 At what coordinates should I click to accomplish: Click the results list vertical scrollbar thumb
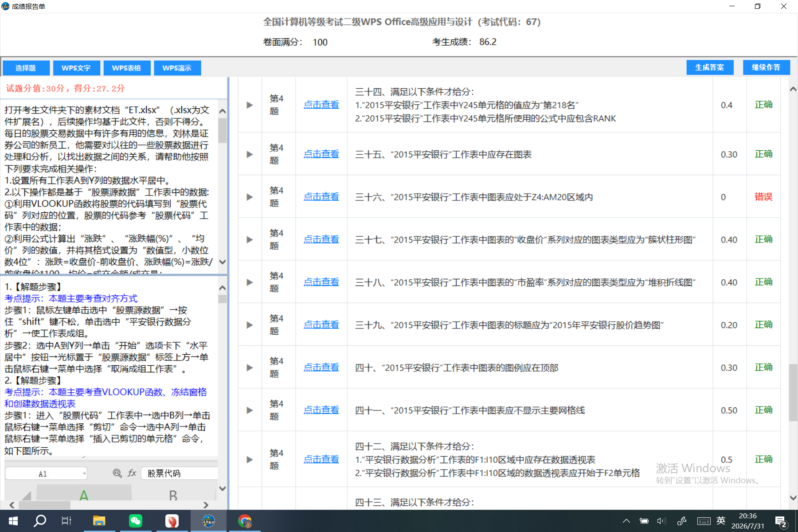point(793,392)
